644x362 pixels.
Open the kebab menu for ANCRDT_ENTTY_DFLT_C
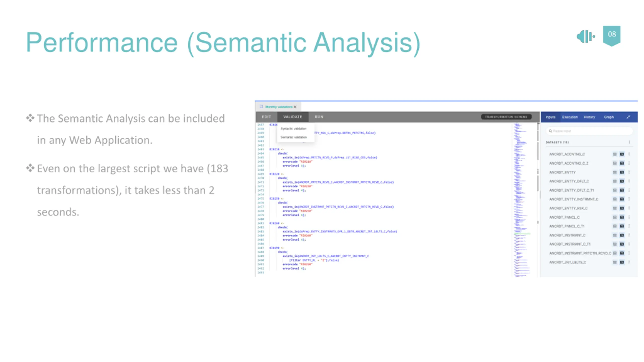pos(629,181)
